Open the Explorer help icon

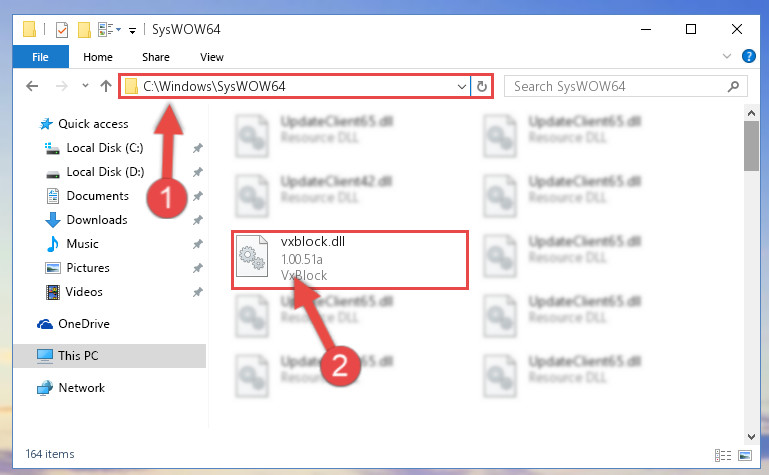click(x=748, y=56)
